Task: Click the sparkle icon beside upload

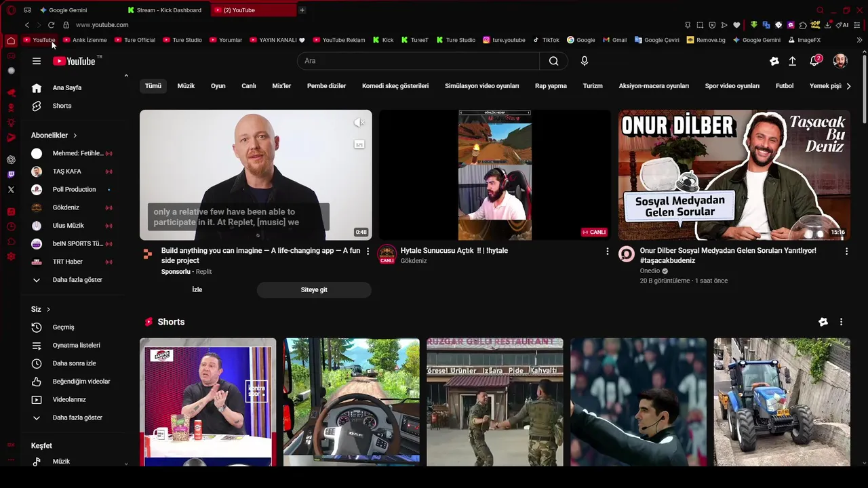Action: tap(774, 61)
